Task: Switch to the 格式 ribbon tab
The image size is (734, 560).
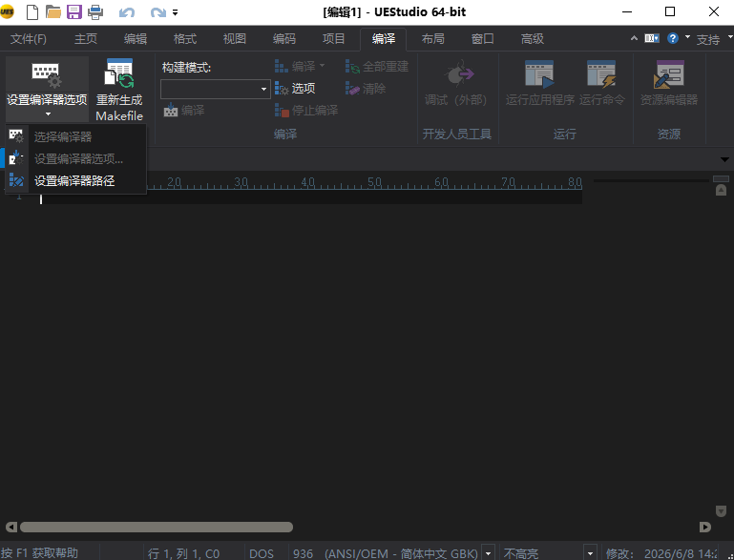Action: pos(185,39)
